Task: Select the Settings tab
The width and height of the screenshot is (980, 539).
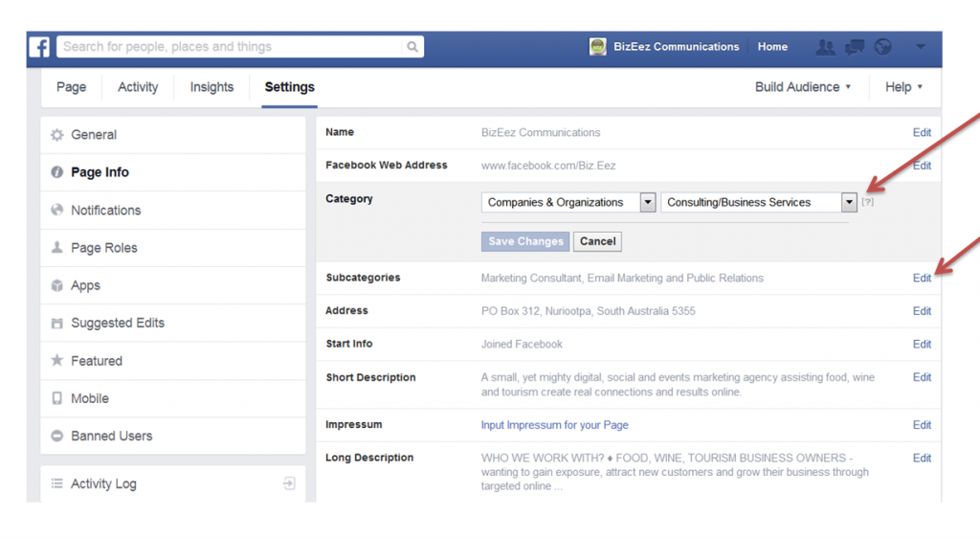Action: pyautogui.click(x=289, y=87)
